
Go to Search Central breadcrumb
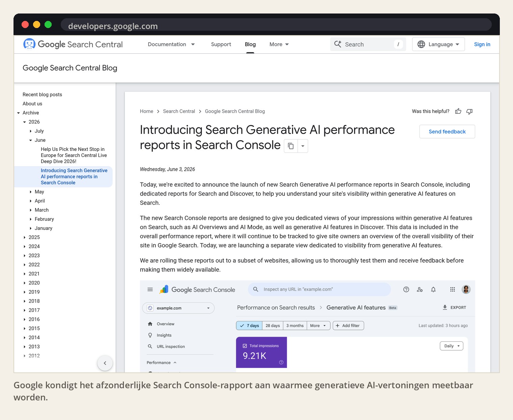tap(179, 111)
